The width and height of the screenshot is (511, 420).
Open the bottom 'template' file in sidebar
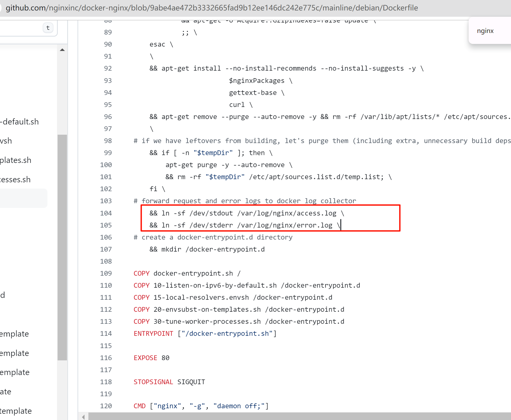[x=16, y=411]
